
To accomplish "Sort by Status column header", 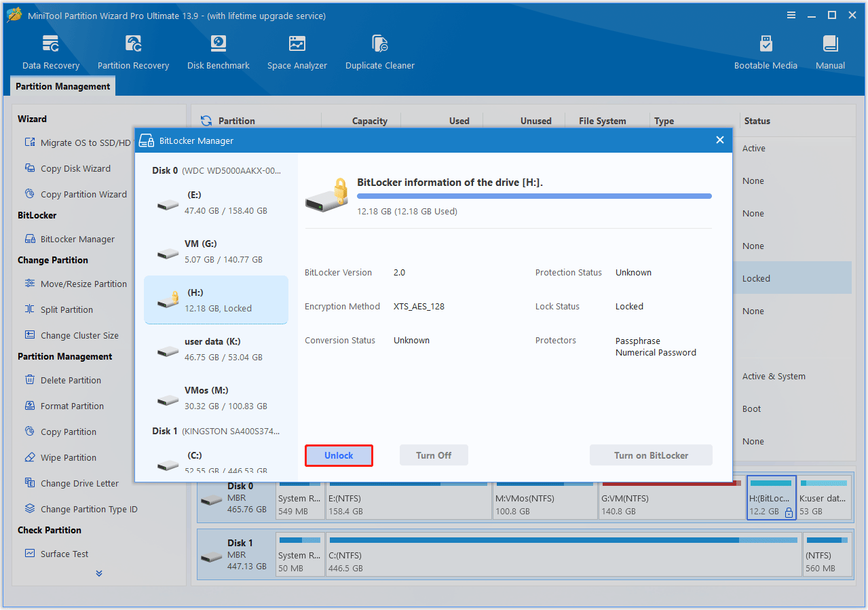I will coord(757,121).
